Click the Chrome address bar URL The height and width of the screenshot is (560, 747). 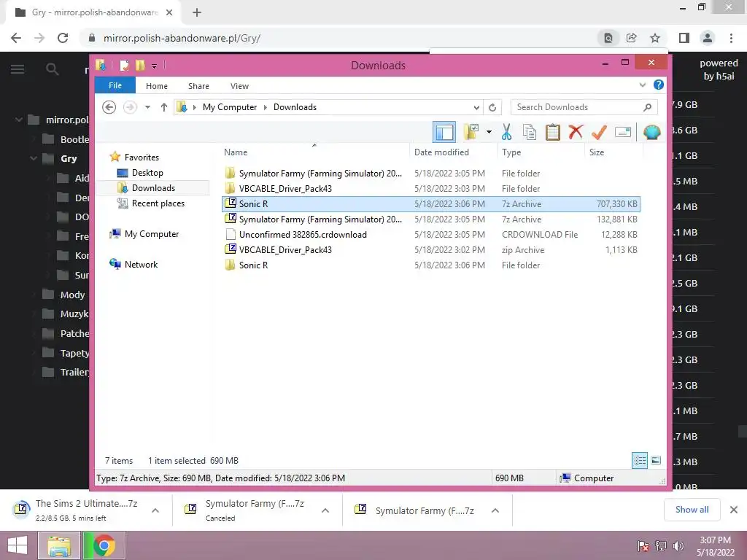182,38
